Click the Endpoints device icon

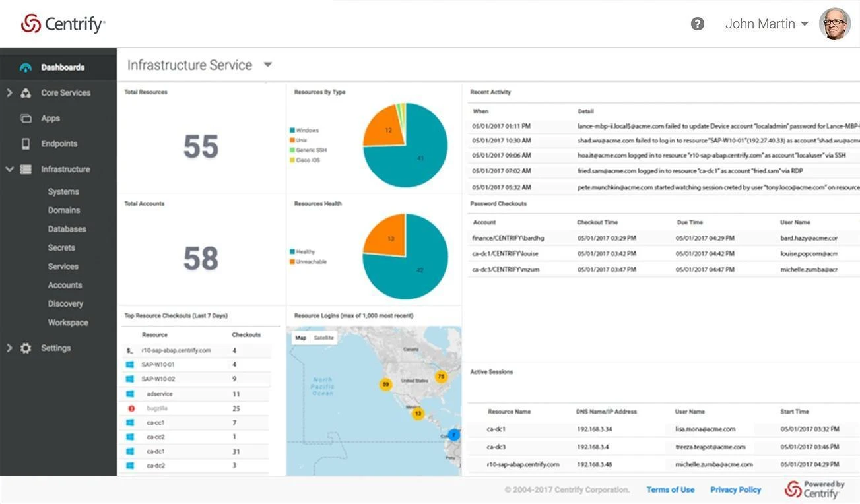pyautogui.click(x=26, y=144)
